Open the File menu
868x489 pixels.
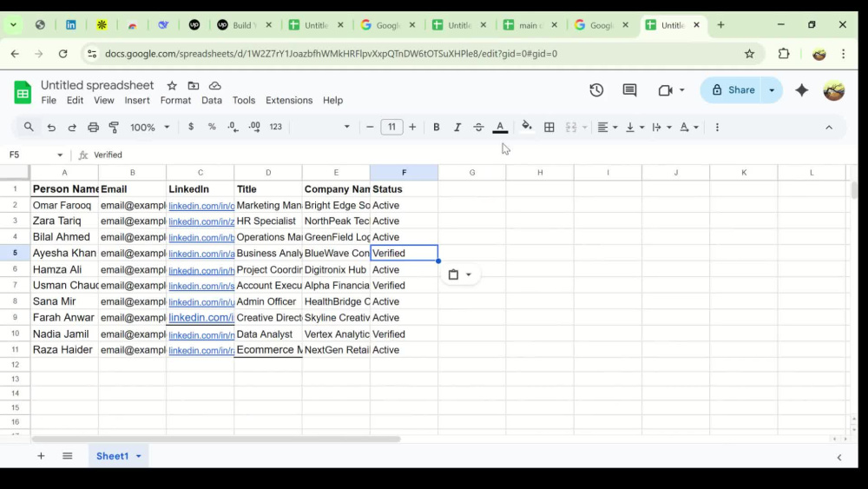click(x=49, y=100)
